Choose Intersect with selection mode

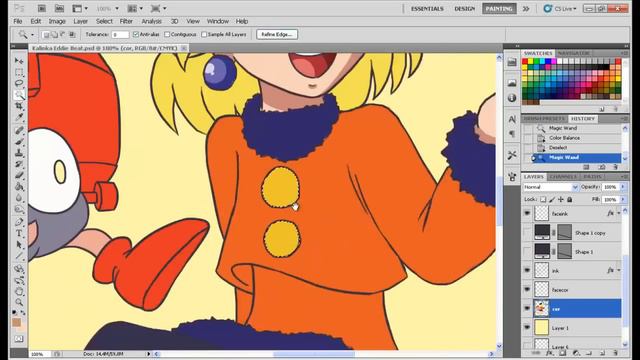click(72, 35)
